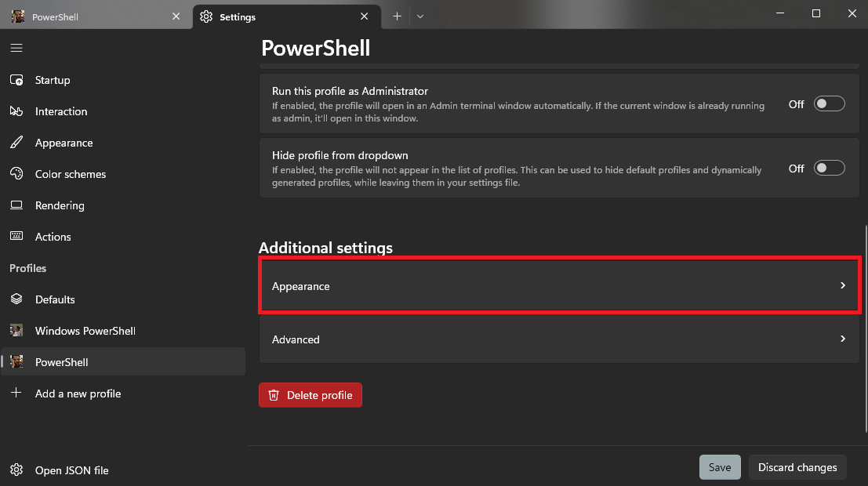Click the Discard changes button
The image size is (868, 486).
[x=797, y=468]
